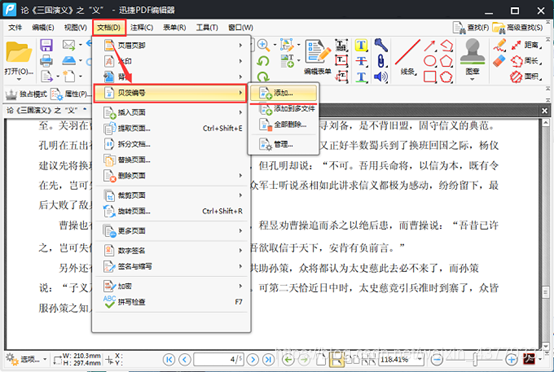The height and width of the screenshot is (372, 554).
Task: Go to first page with status bar button
Action: [169, 360]
